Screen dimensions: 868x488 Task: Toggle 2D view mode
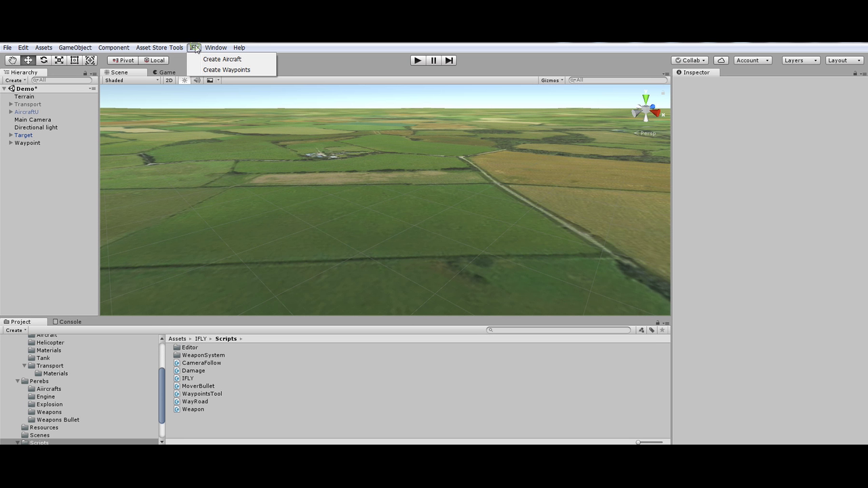pos(170,80)
